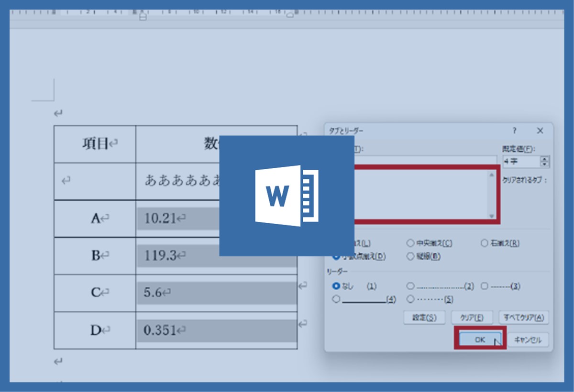Choose dotted leader option (2)
Image resolution: width=574 pixels, height=392 pixels.
point(410,286)
